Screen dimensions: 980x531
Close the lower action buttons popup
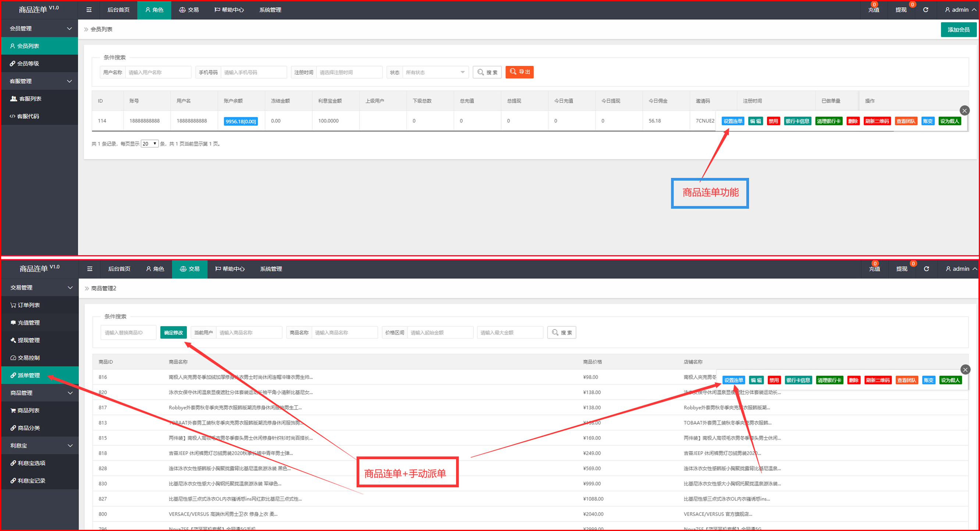pos(965,369)
